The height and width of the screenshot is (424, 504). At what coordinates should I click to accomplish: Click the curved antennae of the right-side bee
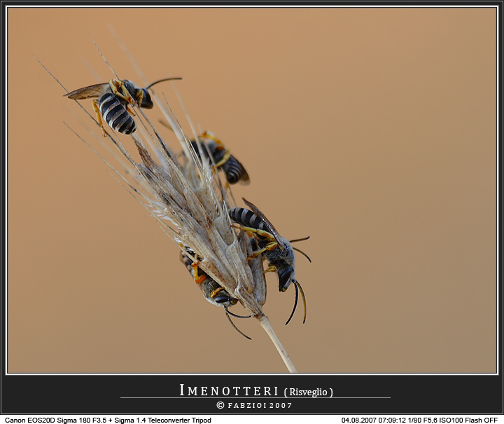(x=297, y=301)
